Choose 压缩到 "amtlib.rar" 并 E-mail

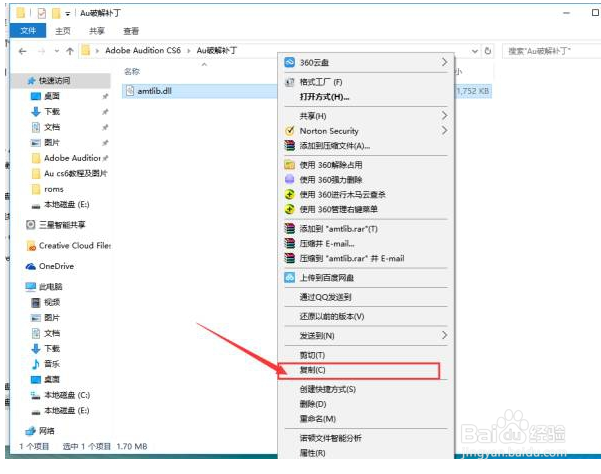366,258
